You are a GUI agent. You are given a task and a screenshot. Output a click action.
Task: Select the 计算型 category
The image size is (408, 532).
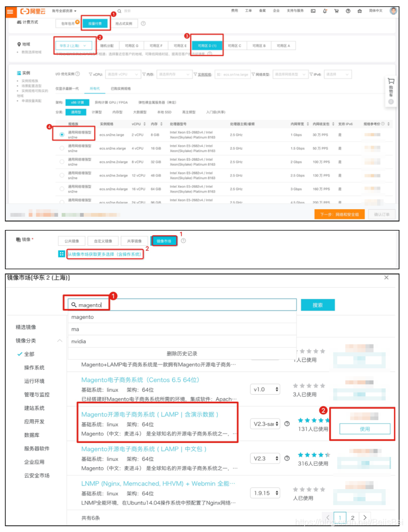pos(96,112)
